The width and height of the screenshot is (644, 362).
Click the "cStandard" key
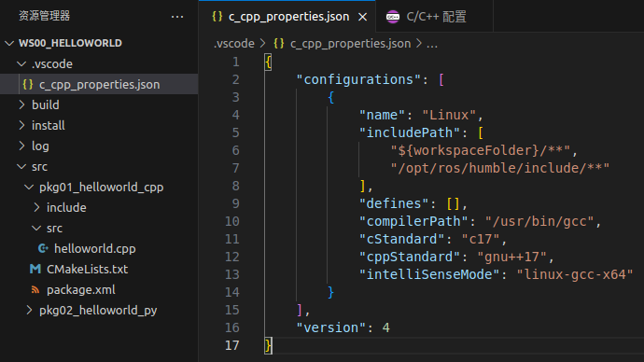click(x=401, y=239)
